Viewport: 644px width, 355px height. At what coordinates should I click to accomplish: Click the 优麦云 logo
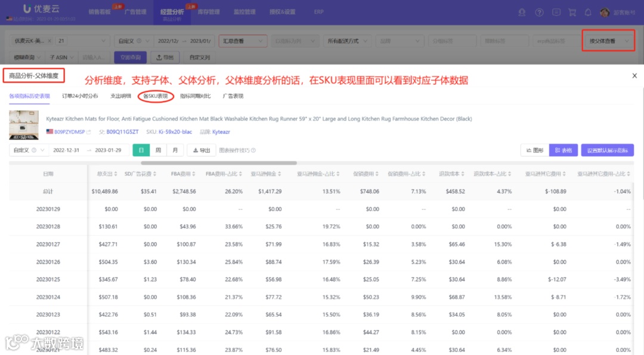coord(41,8)
